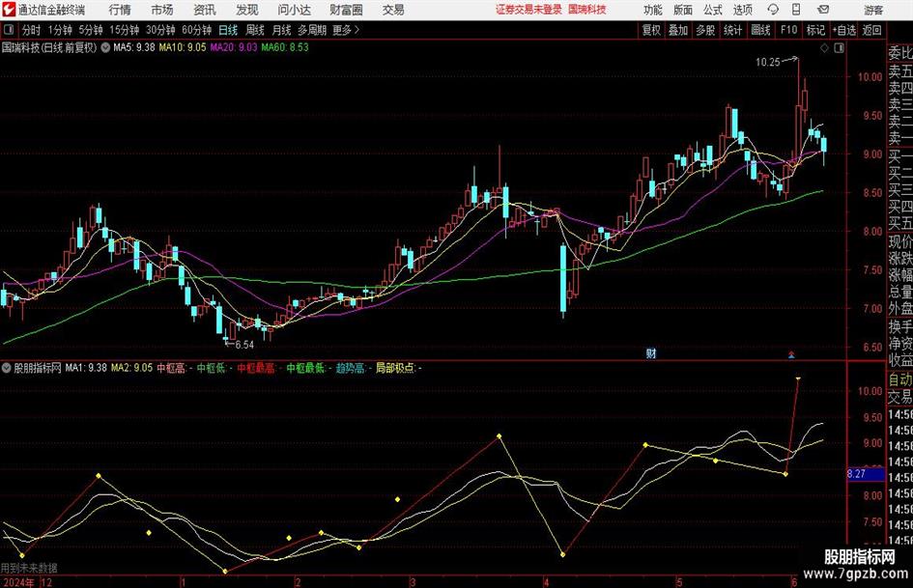Click the diamond icon at chart top right
913x588 pixels.
824,48
